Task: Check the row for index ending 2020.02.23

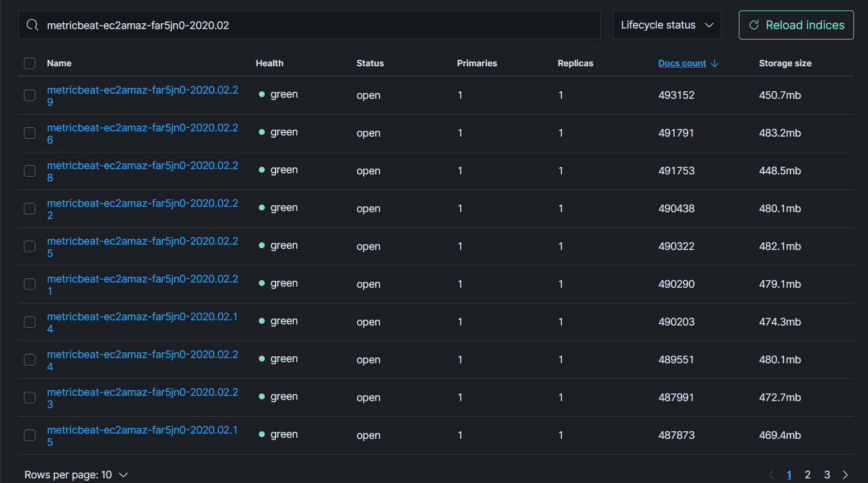Action: [30, 398]
